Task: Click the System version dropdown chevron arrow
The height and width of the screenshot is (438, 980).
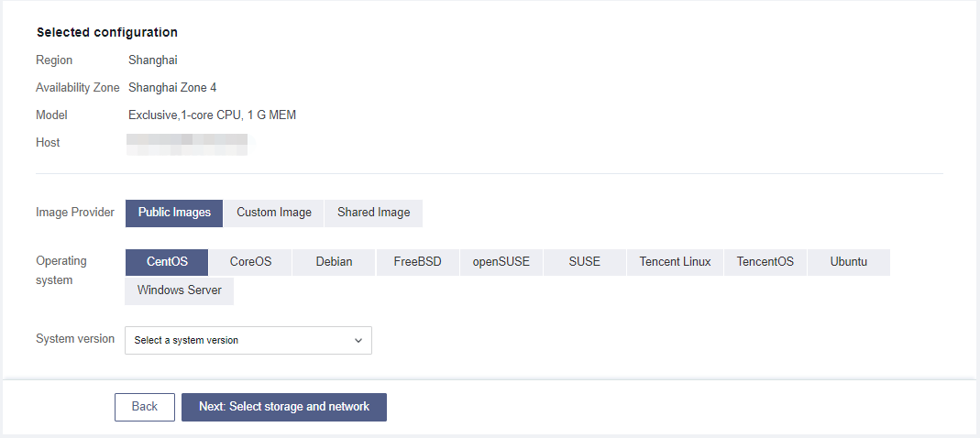Action: [x=358, y=340]
